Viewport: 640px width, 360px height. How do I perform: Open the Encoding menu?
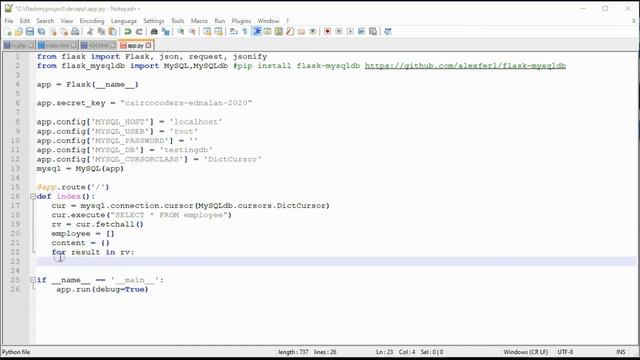(x=92, y=21)
